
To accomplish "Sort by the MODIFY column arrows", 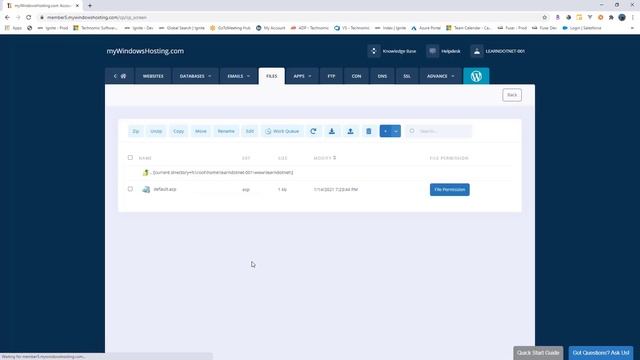I will (334, 158).
